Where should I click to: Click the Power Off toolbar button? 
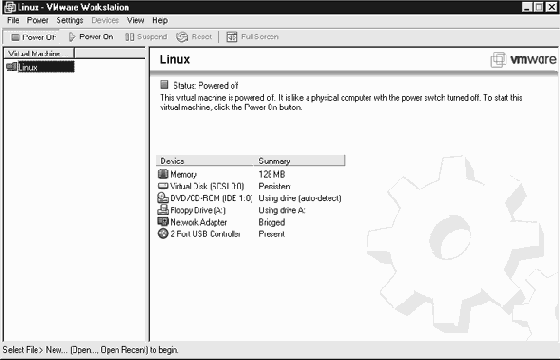33,37
